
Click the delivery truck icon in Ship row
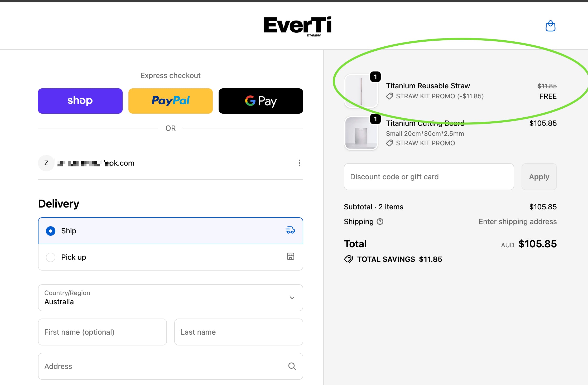290,230
